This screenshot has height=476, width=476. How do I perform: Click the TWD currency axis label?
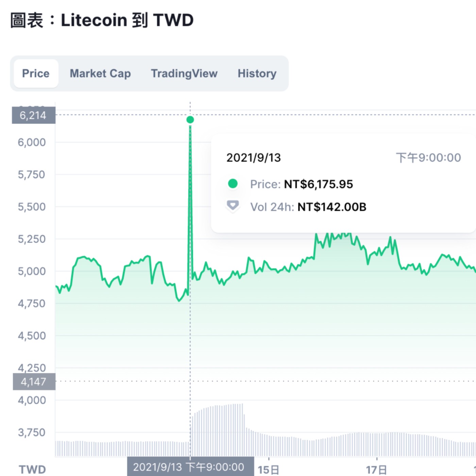click(x=32, y=470)
